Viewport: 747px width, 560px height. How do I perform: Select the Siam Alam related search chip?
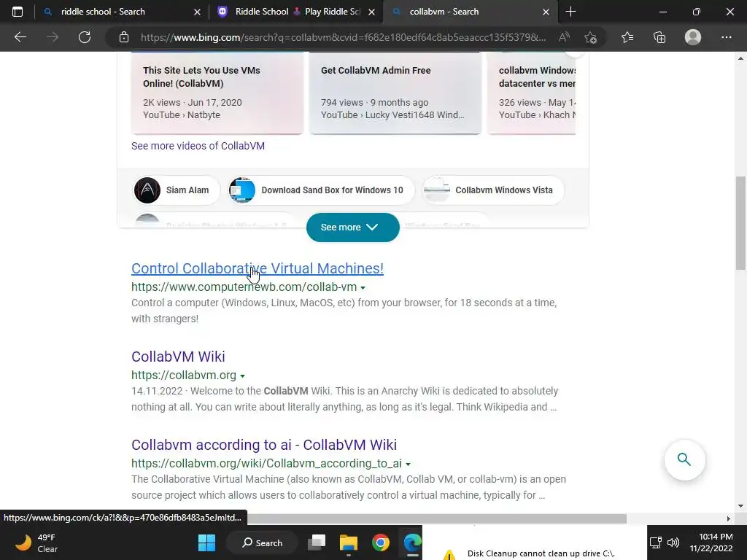point(177,190)
